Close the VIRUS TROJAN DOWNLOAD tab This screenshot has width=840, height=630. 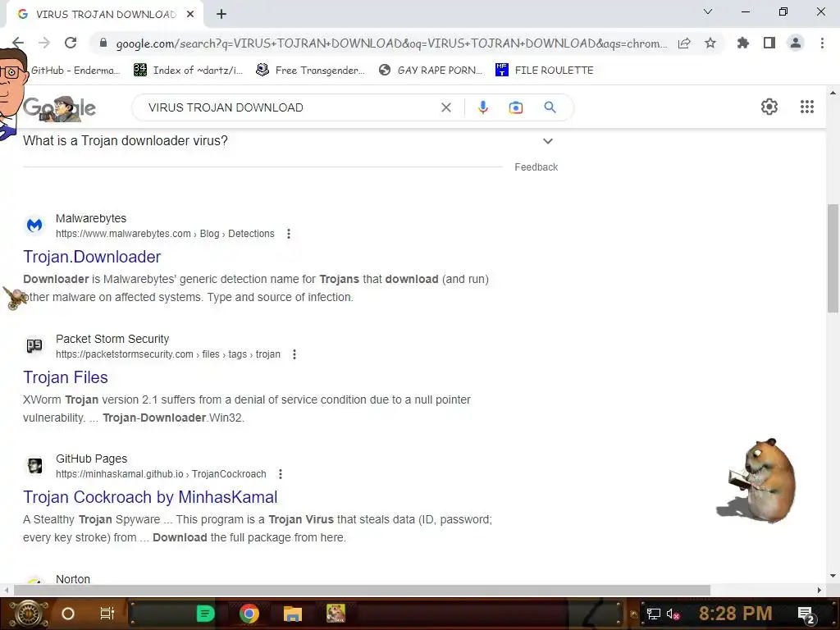tap(190, 15)
